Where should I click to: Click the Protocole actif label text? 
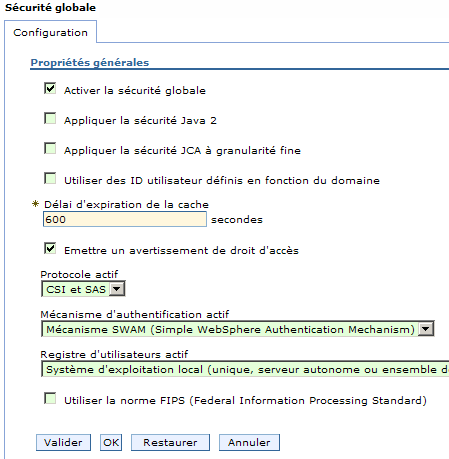79,274
